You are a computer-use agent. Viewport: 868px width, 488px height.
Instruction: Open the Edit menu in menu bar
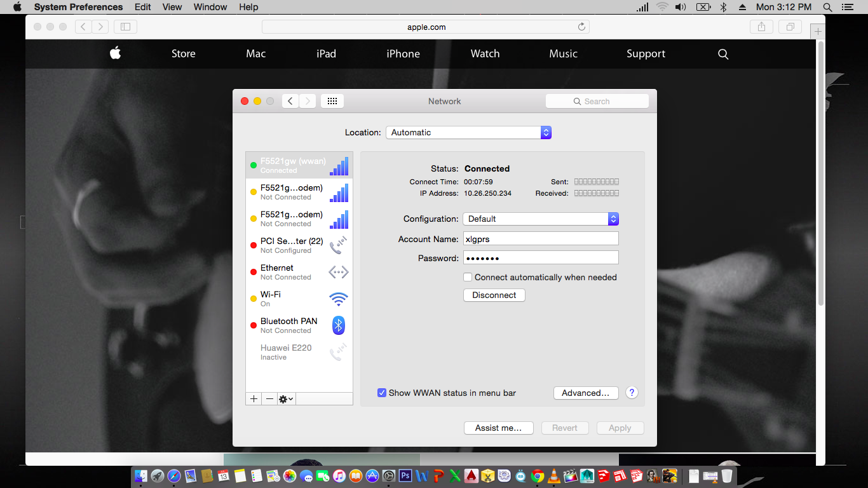(143, 7)
